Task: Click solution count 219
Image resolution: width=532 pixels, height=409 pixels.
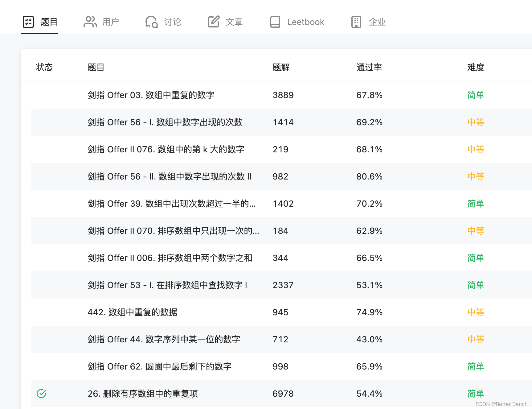Action: 280,149
